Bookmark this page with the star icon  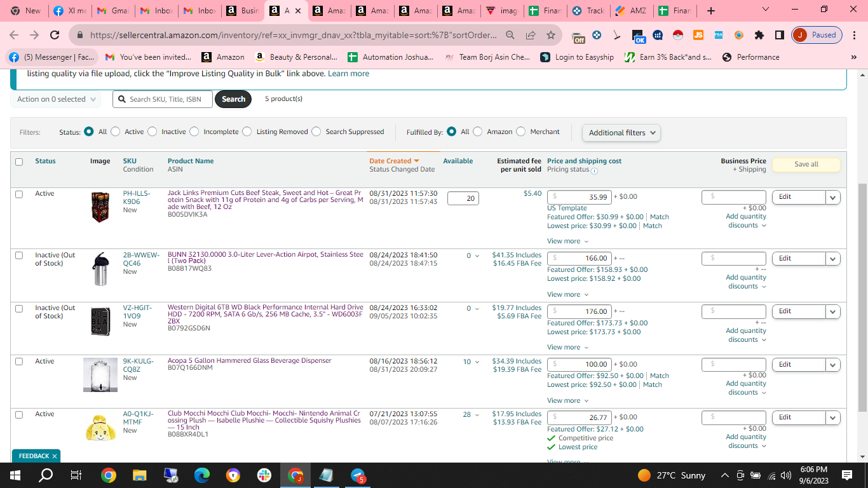coord(550,36)
